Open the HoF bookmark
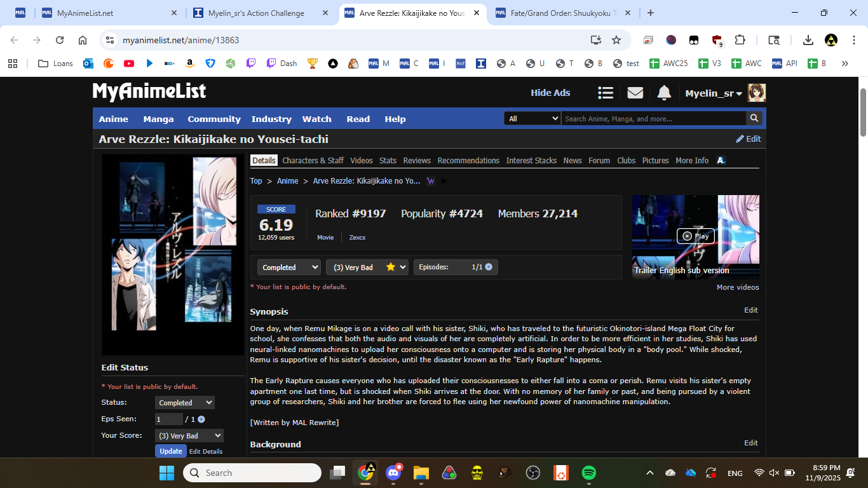The width and height of the screenshot is (868, 488). tap(461, 64)
